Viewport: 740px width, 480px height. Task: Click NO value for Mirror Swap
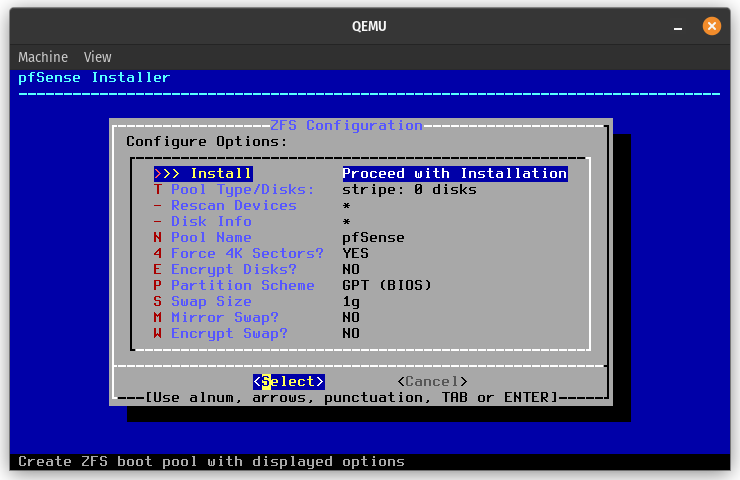pyautogui.click(x=351, y=318)
